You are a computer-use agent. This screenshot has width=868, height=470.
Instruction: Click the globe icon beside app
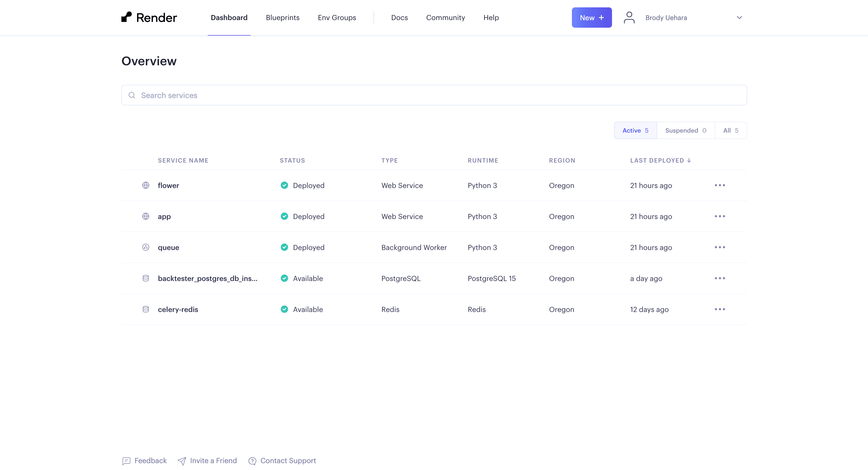(x=146, y=216)
